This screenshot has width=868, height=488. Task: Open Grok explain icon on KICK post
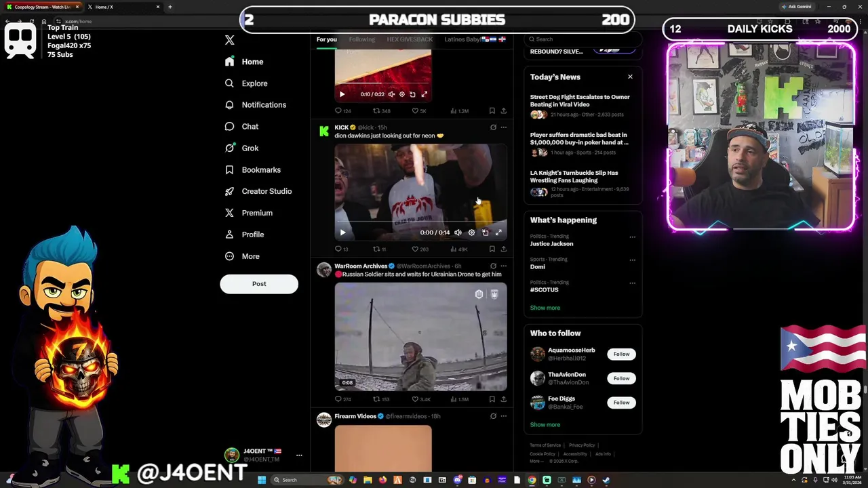(493, 127)
